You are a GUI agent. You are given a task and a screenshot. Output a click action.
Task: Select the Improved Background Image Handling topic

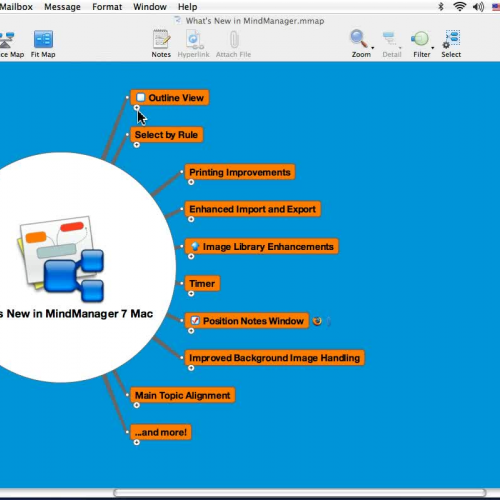pos(274,358)
